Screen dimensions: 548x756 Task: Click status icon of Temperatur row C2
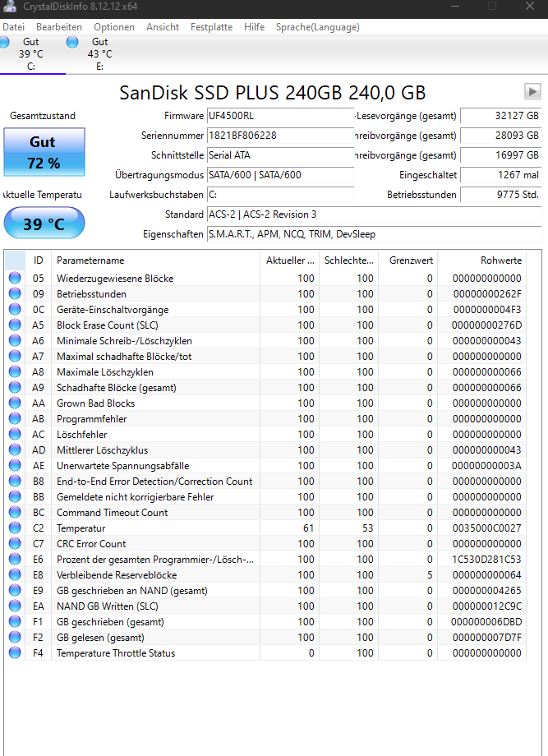(x=15, y=528)
